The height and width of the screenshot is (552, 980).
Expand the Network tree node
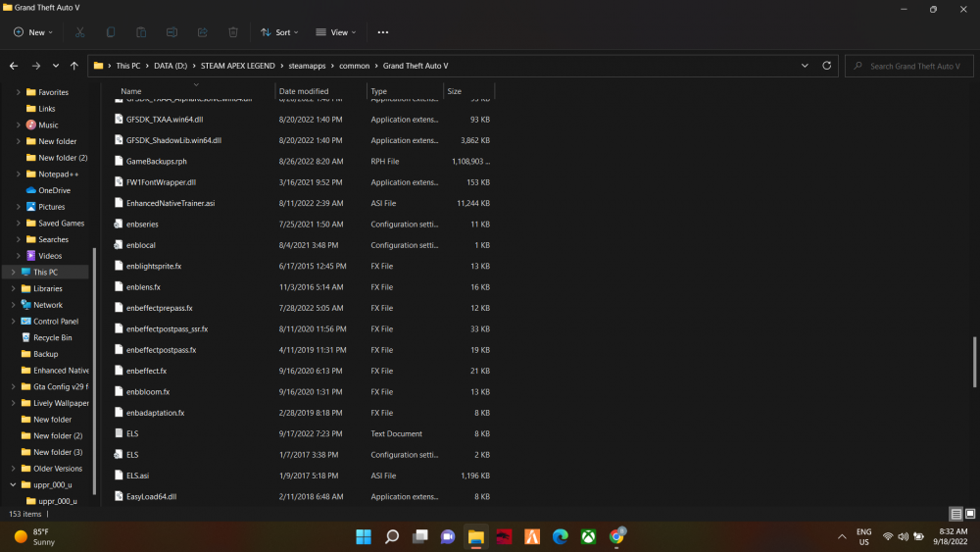(x=13, y=305)
